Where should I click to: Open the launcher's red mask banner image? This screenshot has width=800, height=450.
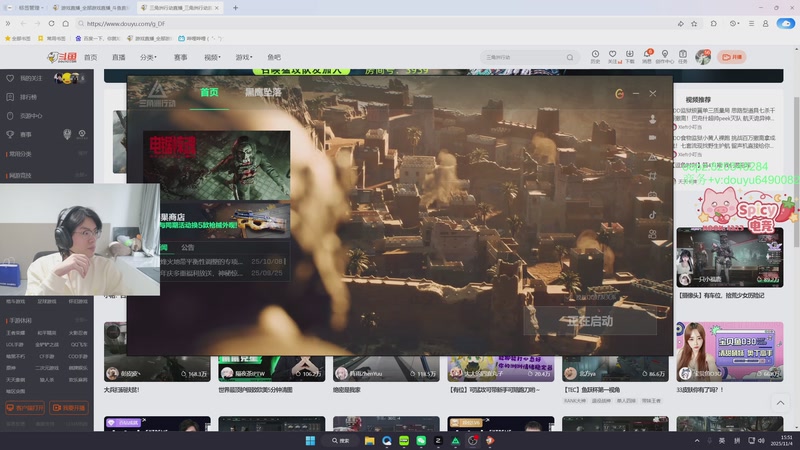tap(217, 165)
